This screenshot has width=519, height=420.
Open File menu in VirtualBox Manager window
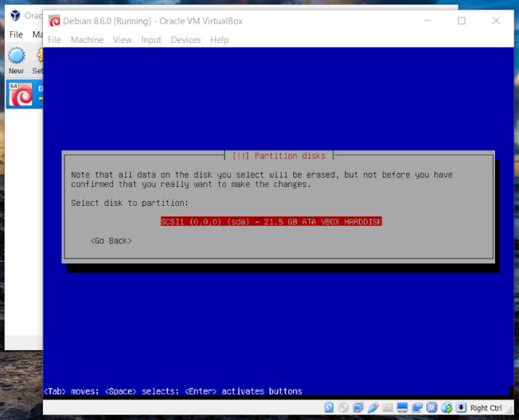pos(16,35)
